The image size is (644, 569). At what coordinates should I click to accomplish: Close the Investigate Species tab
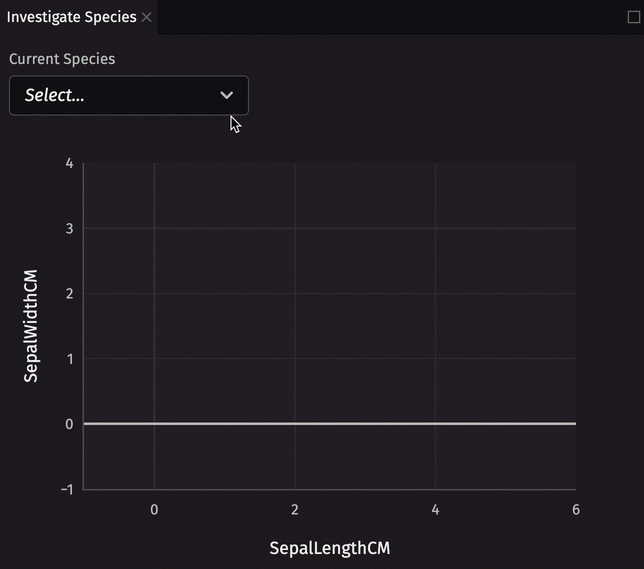coord(147,17)
